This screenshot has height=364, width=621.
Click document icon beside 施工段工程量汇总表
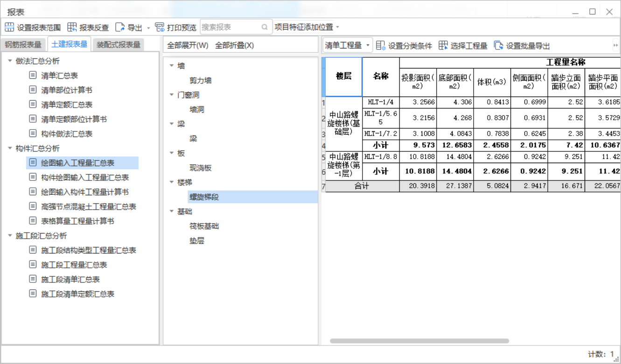point(33,264)
